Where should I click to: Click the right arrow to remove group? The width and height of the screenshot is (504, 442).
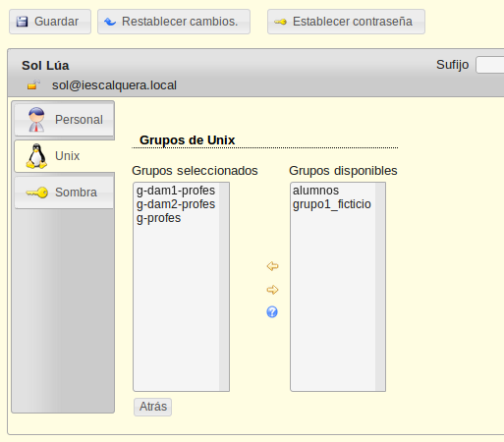click(272, 290)
